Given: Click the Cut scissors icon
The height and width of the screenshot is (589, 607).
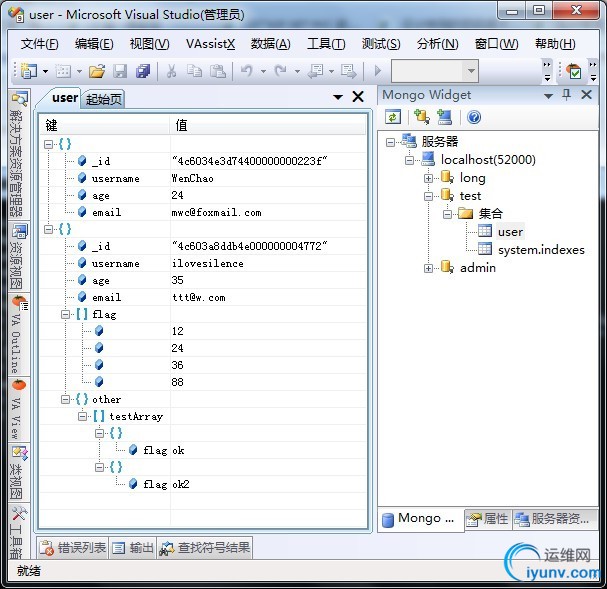Looking at the screenshot, I should [x=171, y=71].
